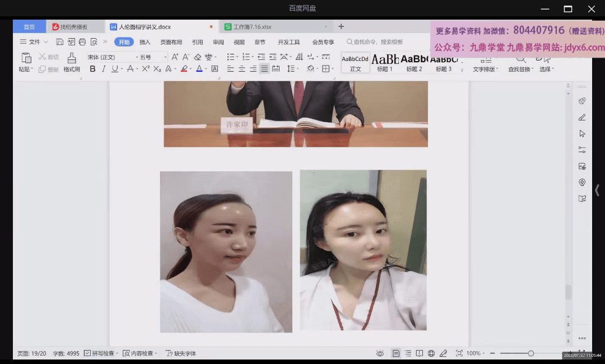Apply the 标题 1 heading style
Image resolution: width=605 pixels, height=364 pixels.
tap(385, 62)
